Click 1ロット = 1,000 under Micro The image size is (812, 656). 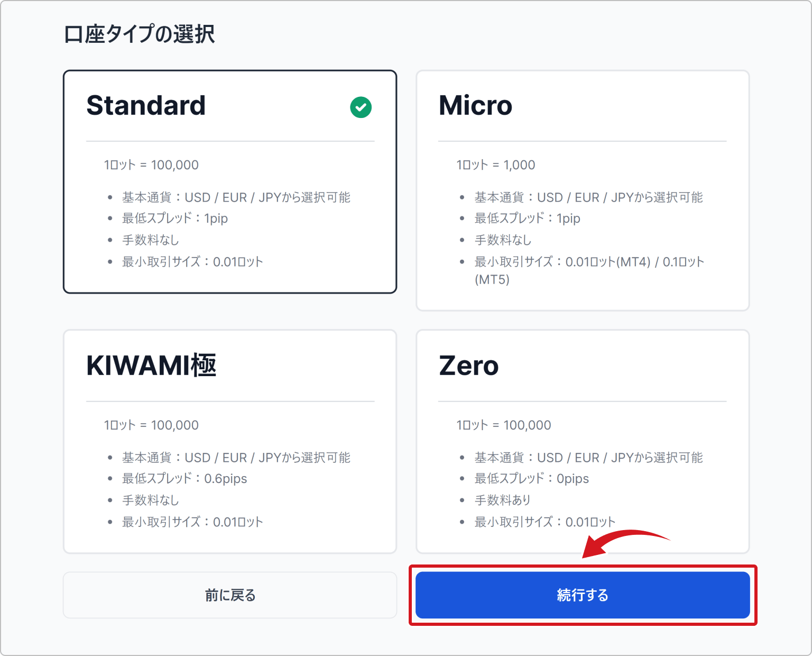point(495,165)
